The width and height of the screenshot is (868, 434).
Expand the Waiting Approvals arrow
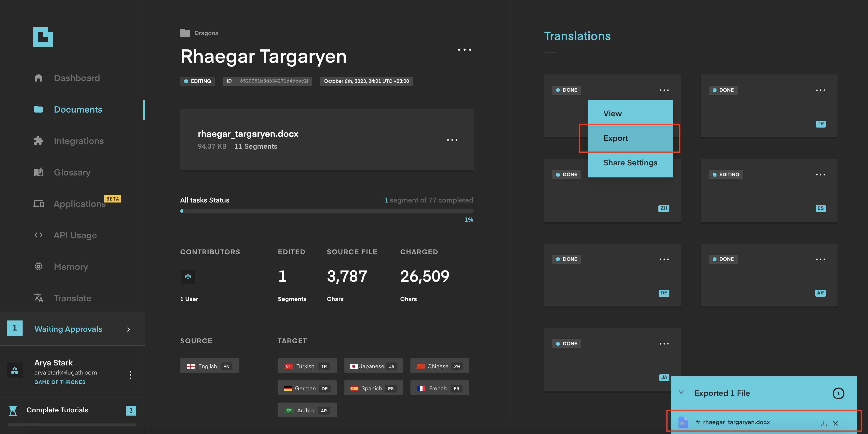(x=128, y=330)
